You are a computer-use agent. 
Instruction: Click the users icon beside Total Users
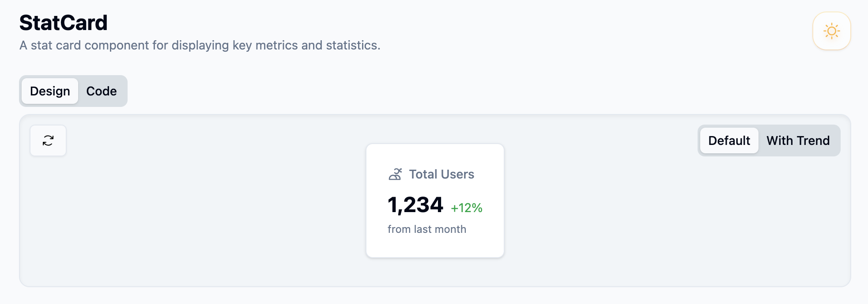pos(395,174)
